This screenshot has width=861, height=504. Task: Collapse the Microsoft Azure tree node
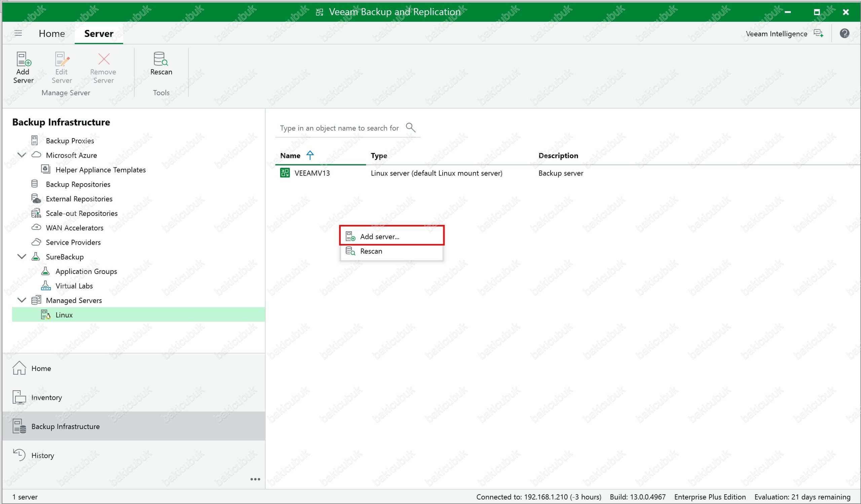pos(22,155)
